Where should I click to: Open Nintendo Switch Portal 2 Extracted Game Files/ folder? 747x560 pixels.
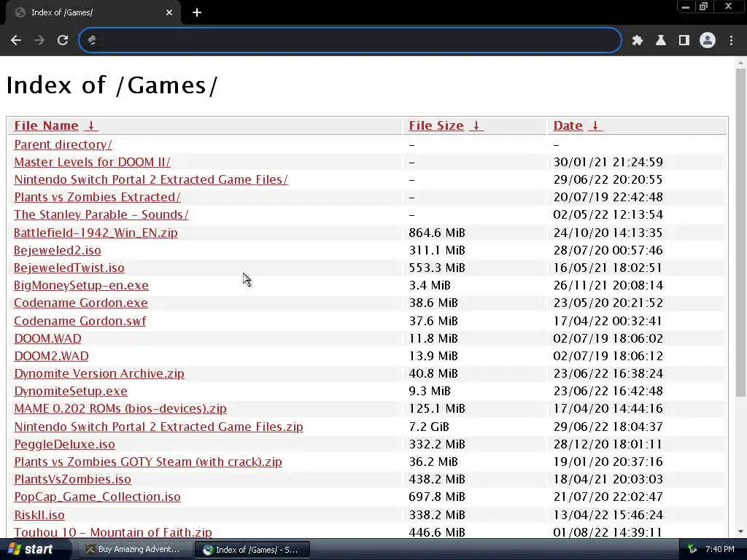(151, 179)
